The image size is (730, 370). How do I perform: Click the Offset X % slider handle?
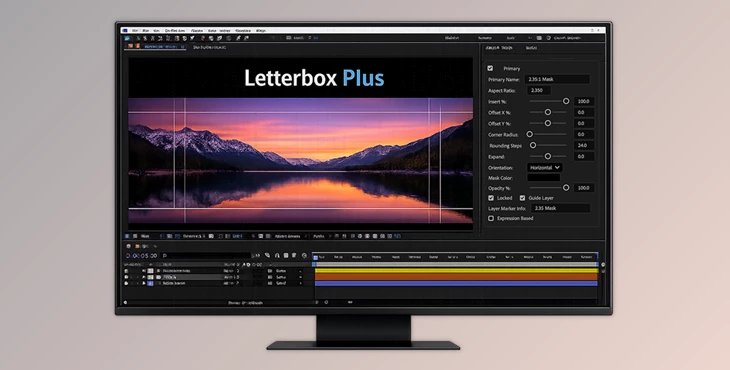pyautogui.click(x=548, y=112)
